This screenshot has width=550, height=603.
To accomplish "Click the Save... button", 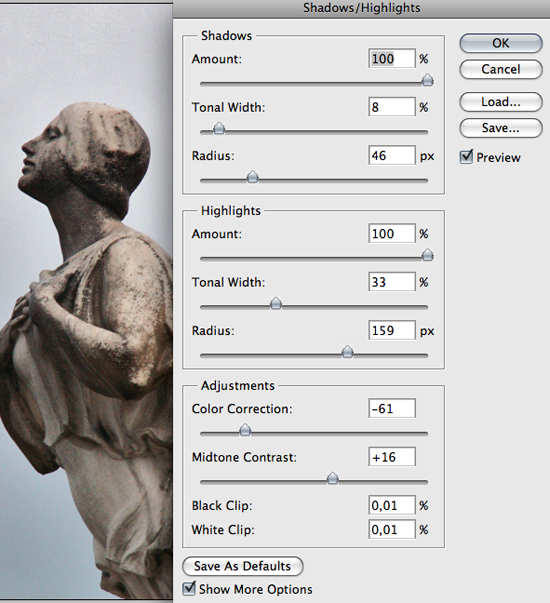I will (x=501, y=128).
